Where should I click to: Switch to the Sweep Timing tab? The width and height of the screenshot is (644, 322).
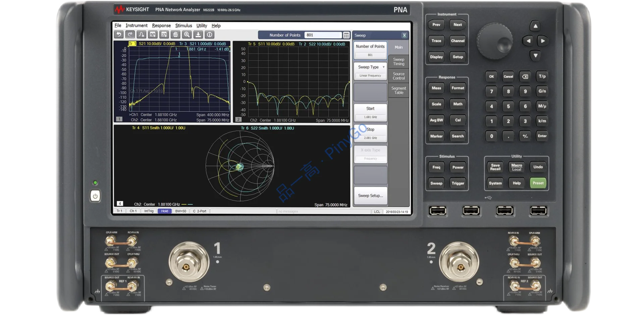[x=398, y=62]
